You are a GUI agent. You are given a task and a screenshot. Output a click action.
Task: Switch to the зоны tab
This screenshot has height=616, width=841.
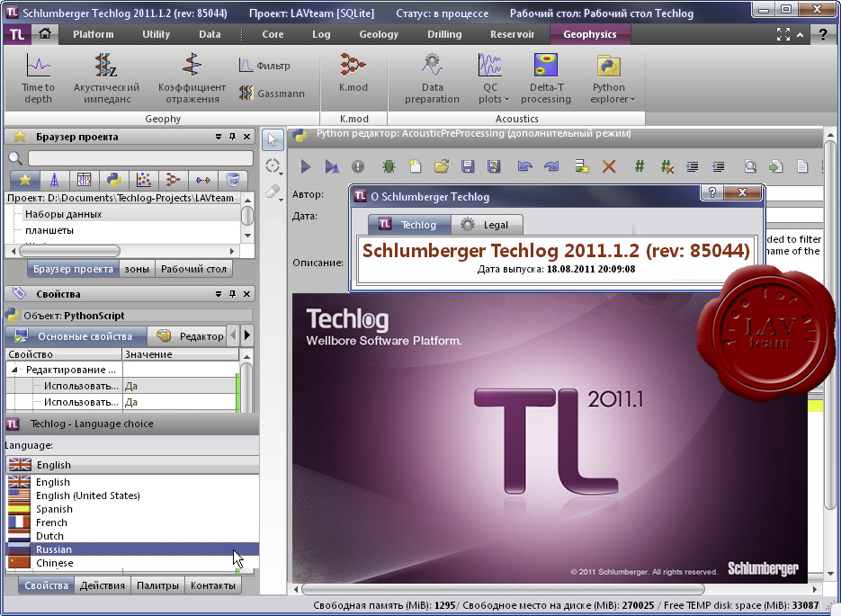[x=137, y=269]
